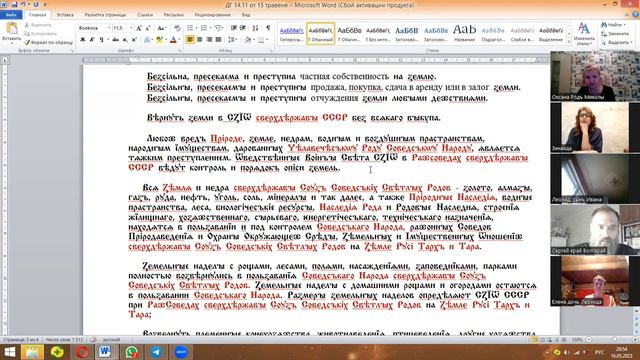Toggle Show paragraph marks (¶)
Image resolution: width=640 pixels, height=360 pixels.
point(268,28)
